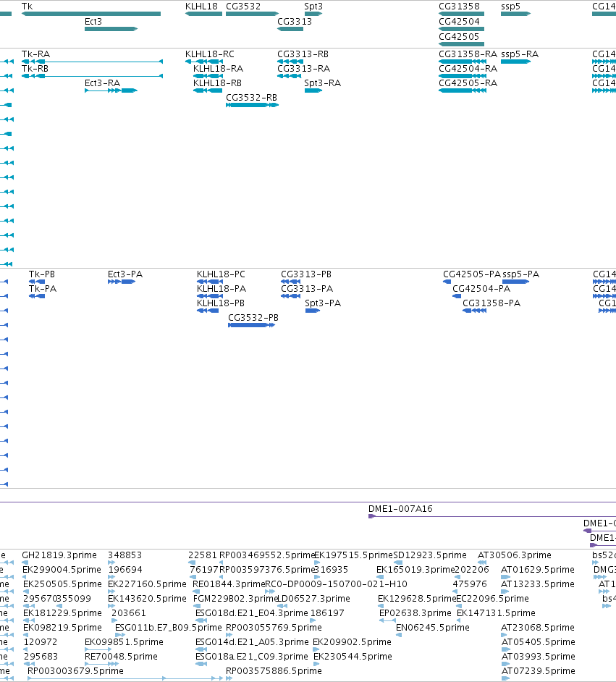
Task: Click the AT07239.5prime EST label
Action: click(x=538, y=670)
